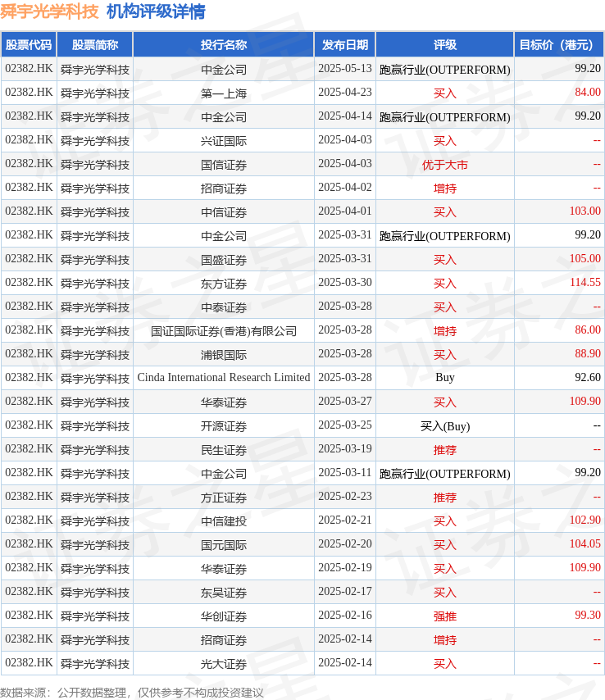
Task: Click the target price 102.90
Action: (x=585, y=520)
